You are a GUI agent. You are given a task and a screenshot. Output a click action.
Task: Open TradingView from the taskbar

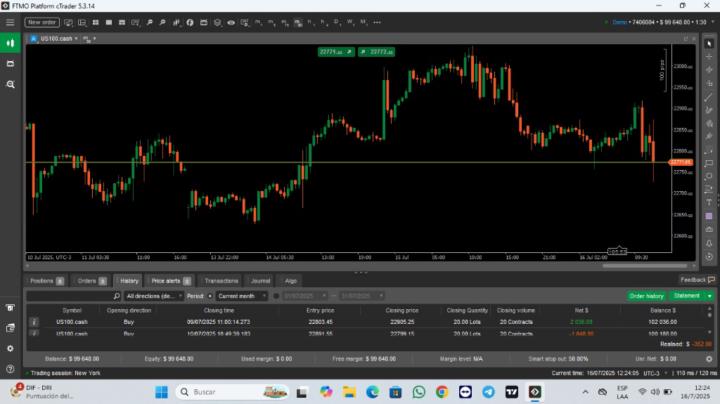pos(511,392)
